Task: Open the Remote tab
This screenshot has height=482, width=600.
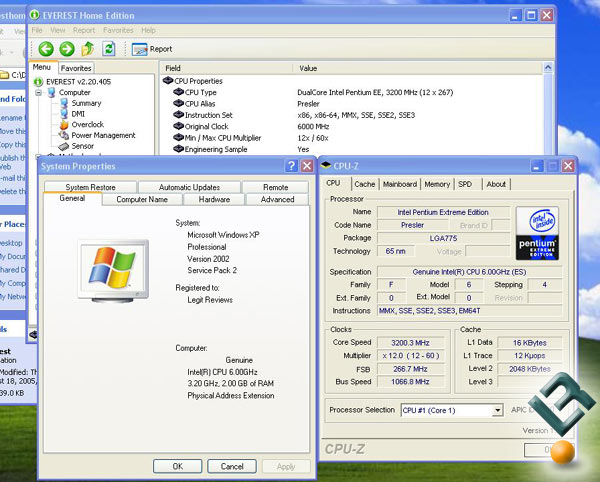Action: point(276,187)
